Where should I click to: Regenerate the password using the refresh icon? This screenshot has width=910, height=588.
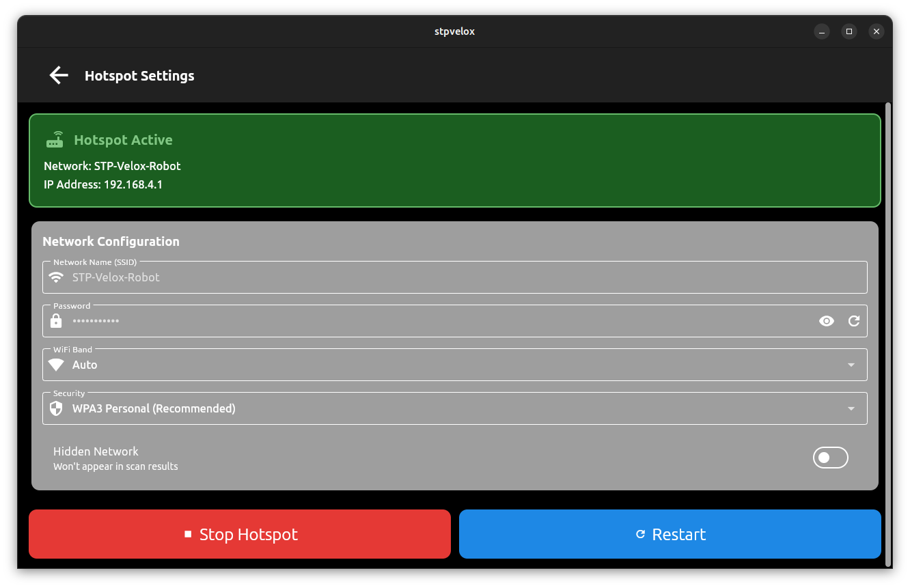click(853, 321)
